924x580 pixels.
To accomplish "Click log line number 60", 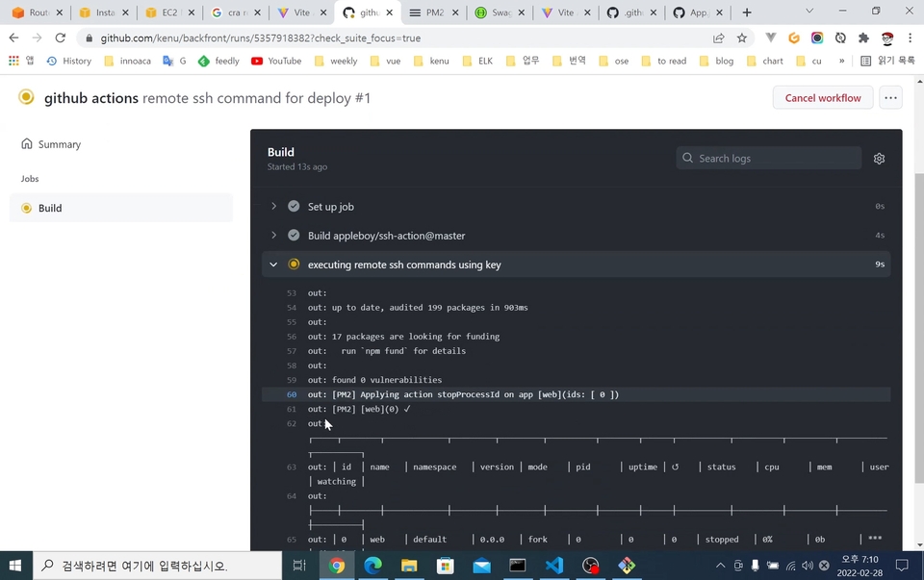I will pos(291,394).
